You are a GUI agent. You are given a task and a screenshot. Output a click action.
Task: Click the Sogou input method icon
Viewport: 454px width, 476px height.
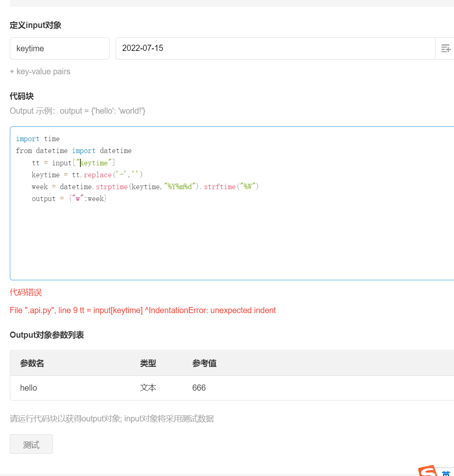click(428, 471)
